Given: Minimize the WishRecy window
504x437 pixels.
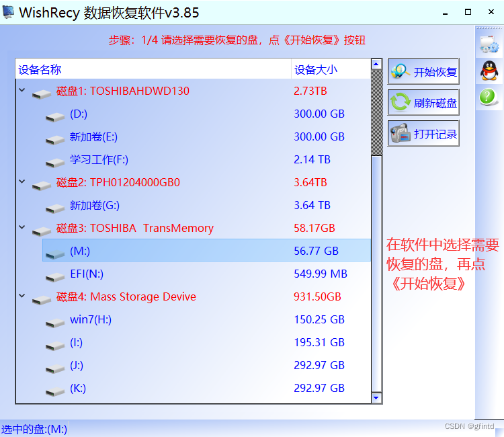Looking at the screenshot, I should (445, 13).
